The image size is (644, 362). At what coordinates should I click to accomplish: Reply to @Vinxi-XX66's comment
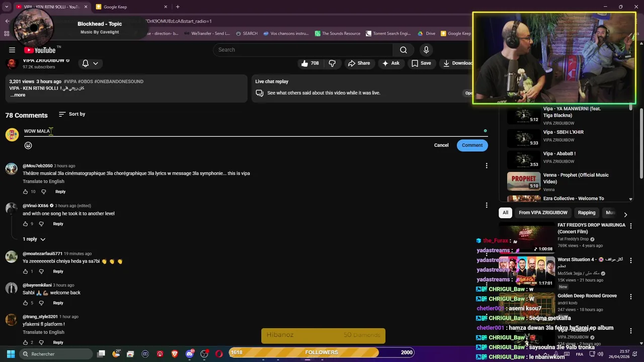click(x=58, y=224)
